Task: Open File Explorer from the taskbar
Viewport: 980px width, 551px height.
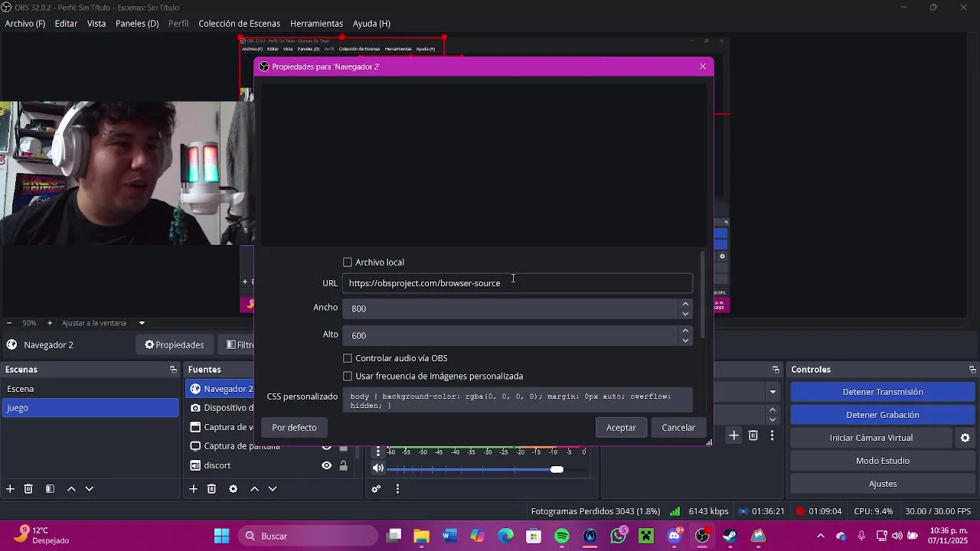Action: pyautogui.click(x=422, y=536)
